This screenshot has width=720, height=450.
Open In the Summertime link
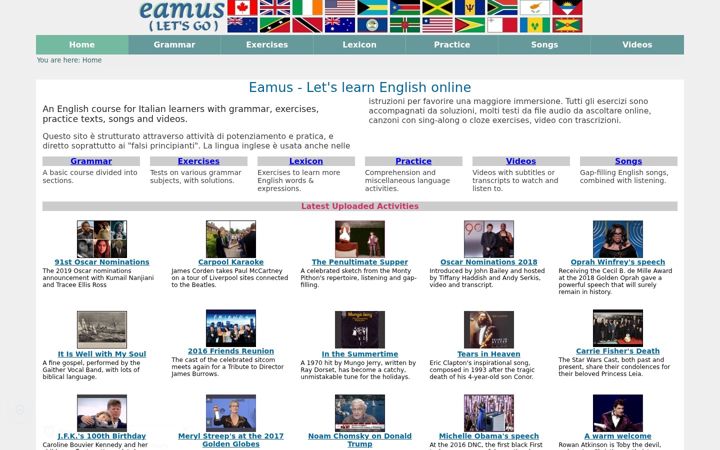tap(360, 354)
